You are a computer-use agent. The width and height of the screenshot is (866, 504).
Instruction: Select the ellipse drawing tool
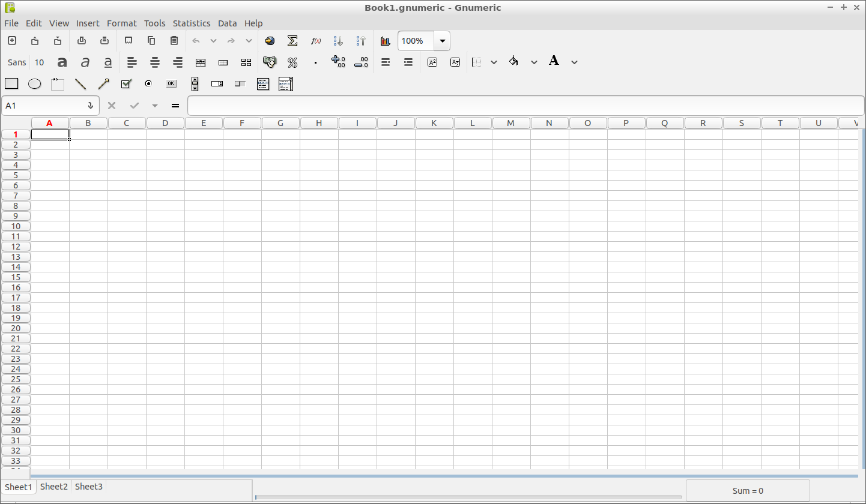click(x=35, y=84)
